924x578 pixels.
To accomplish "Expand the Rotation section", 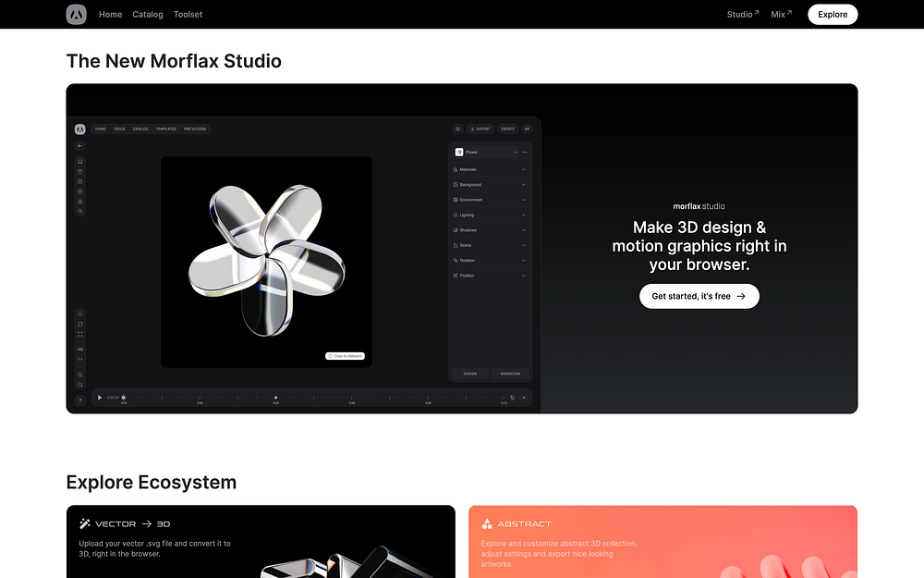I will coord(489,260).
